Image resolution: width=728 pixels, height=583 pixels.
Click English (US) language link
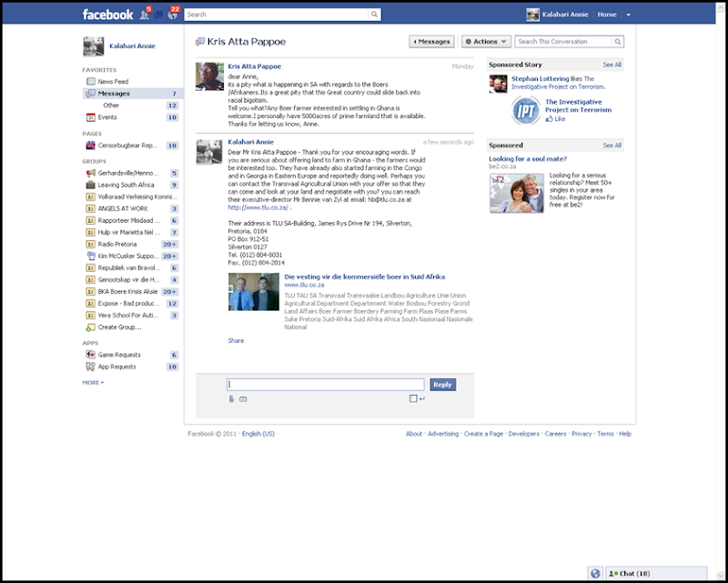pos(258,434)
